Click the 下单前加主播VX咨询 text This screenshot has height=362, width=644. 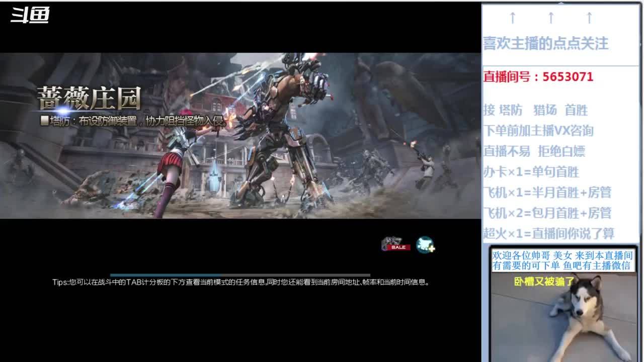click(x=538, y=131)
